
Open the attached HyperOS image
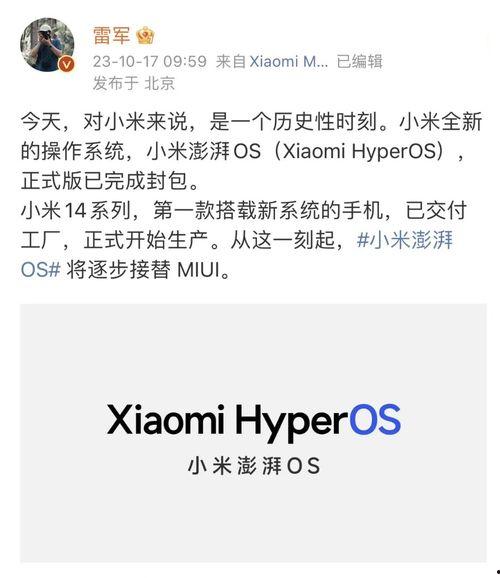pyautogui.click(x=253, y=433)
